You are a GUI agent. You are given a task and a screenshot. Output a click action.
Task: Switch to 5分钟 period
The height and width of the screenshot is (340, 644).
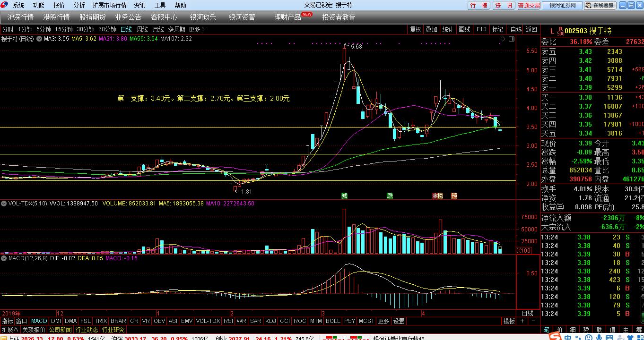coord(44,29)
